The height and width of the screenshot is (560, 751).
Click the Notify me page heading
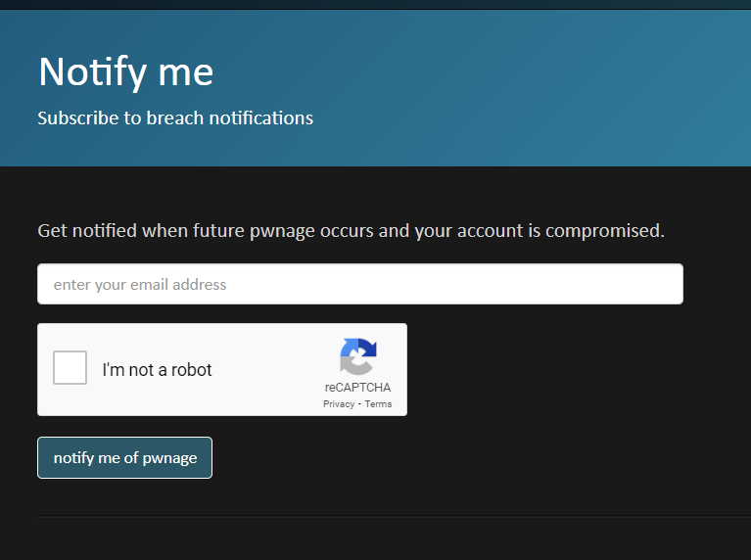[126, 71]
